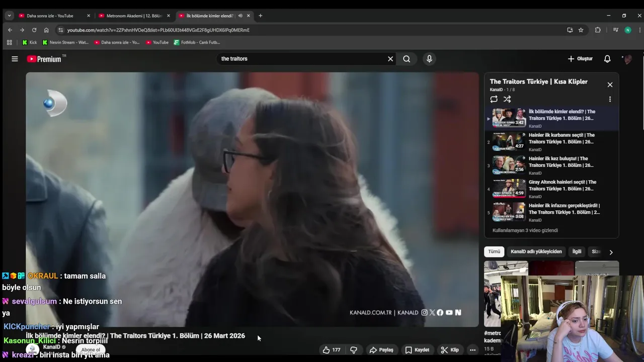
Task: Go to browser home page
Action: click(x=46, y=30)
